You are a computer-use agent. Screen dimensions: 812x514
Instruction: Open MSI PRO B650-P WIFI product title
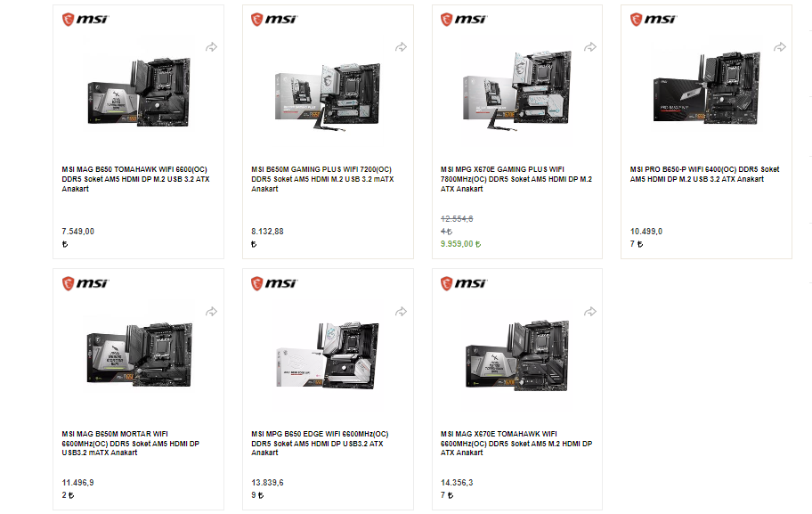[705, 174]
